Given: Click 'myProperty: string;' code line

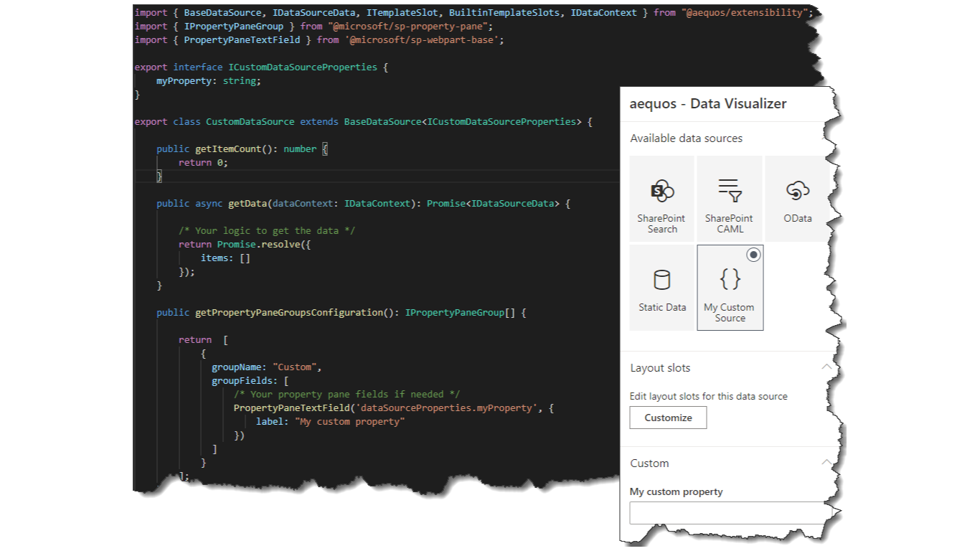Looking at the screenshot, I should click(x=209, y=80).
